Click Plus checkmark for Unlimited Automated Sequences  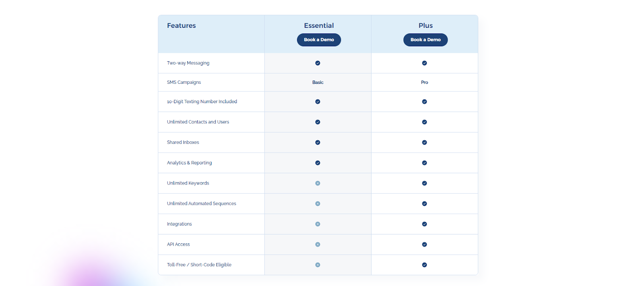point(424,204)
